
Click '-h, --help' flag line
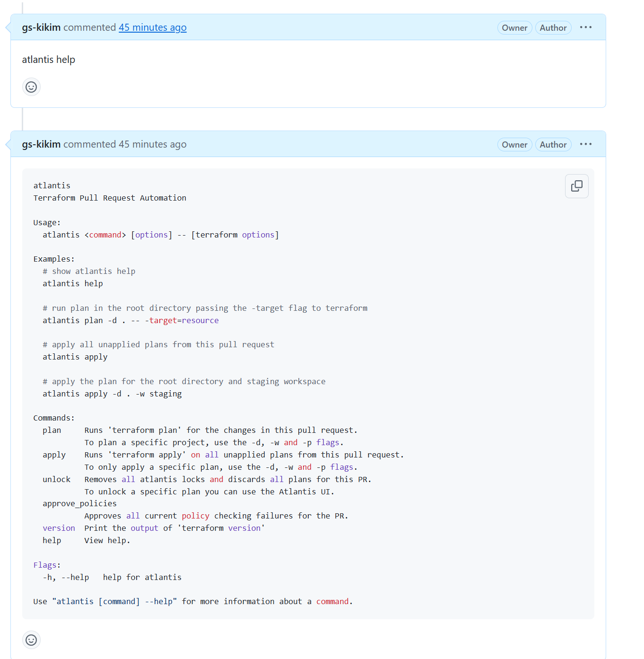pos(112,577)
